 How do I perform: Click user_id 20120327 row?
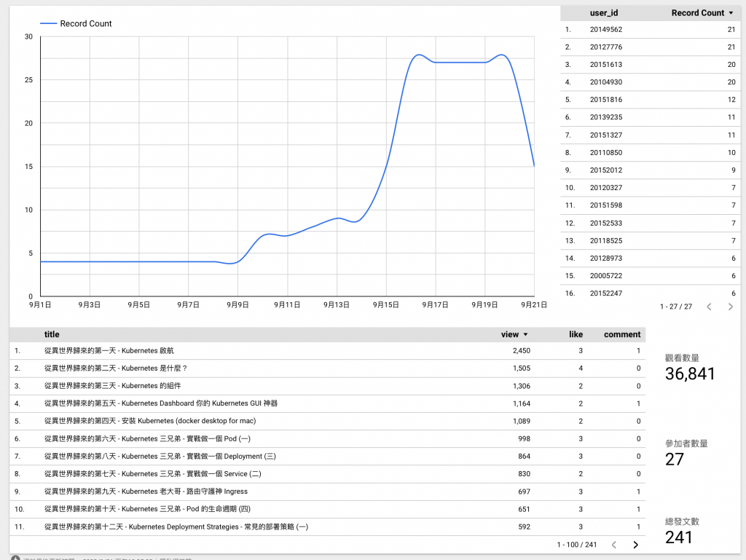(650, 188)
